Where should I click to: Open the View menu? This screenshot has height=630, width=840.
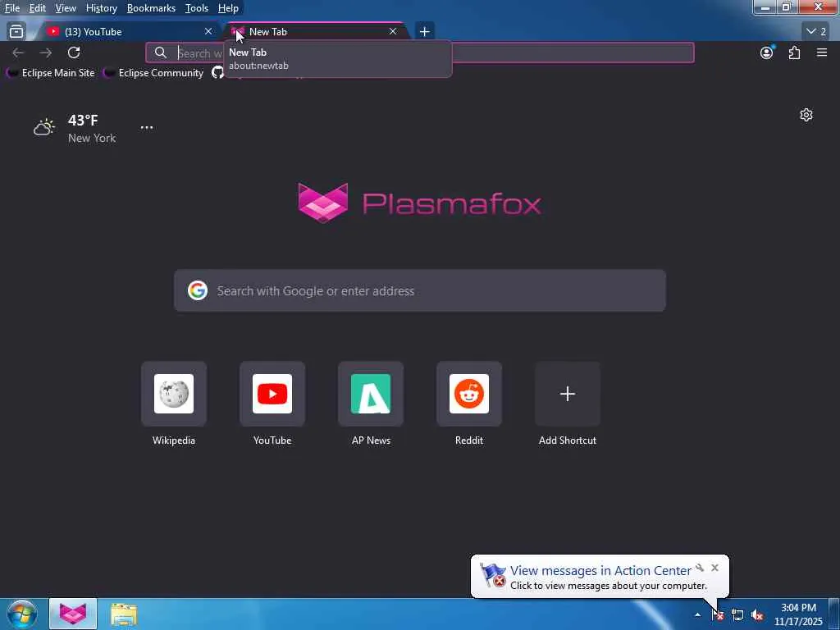click(66, 8)
